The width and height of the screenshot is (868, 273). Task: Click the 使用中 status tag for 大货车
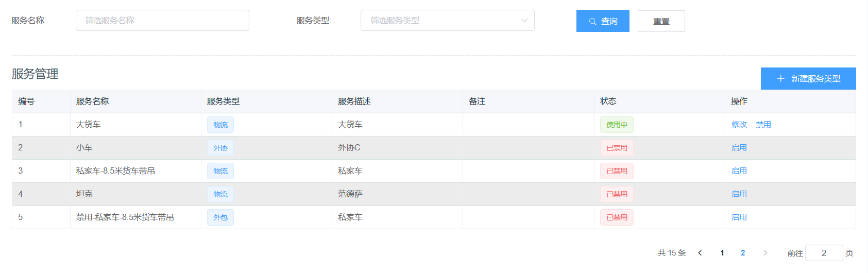point(616,125)
